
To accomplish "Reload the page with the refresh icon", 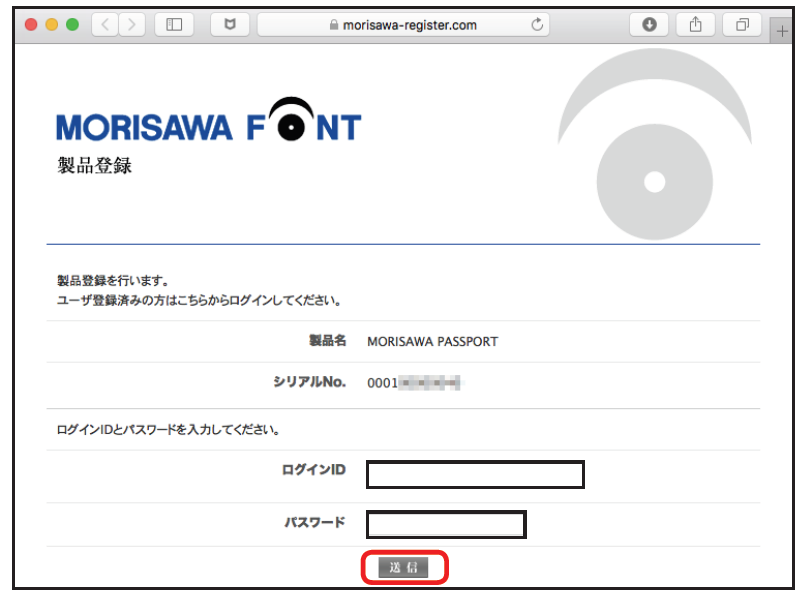I will 537,24.
